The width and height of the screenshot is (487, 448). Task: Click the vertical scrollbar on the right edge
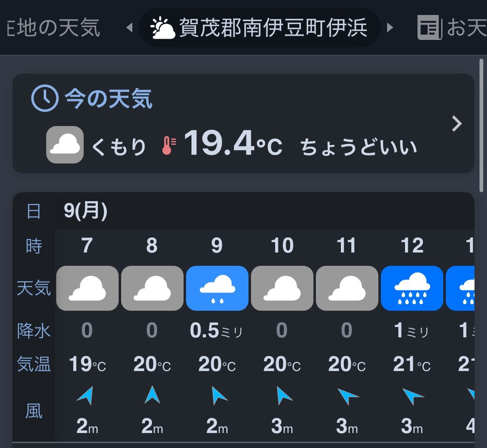[x=481, y=126]
